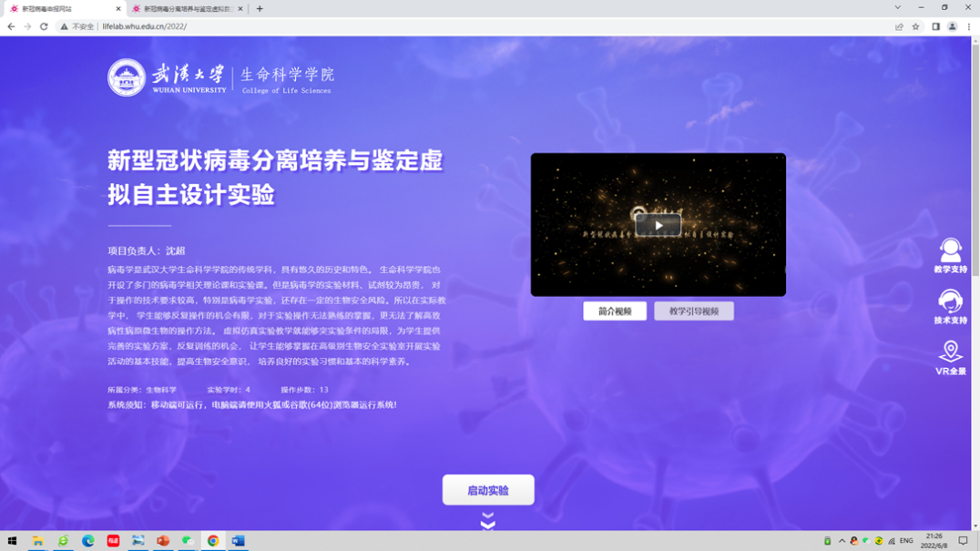Open 技术支持 technical support
Screen dimensions: 980x551
(x=950, y=307)
